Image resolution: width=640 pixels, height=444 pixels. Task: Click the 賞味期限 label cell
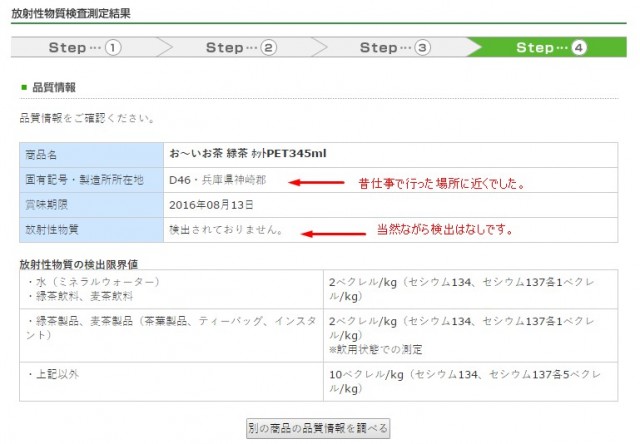(x=91, y=205)
